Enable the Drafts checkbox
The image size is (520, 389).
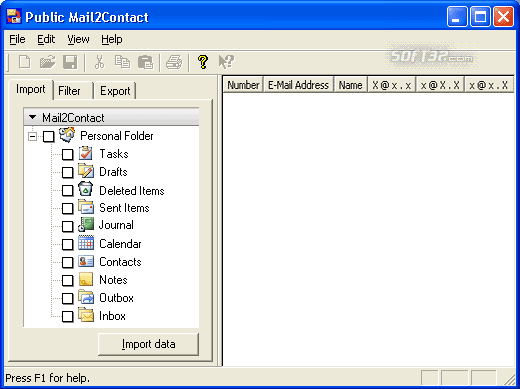(x=68, y=172)
